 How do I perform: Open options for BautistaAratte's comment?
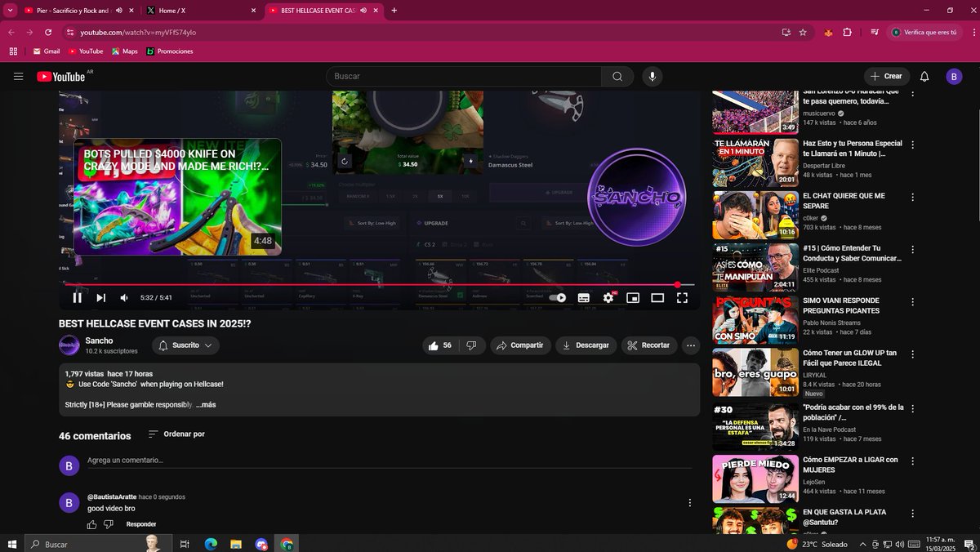click(690, 503)
